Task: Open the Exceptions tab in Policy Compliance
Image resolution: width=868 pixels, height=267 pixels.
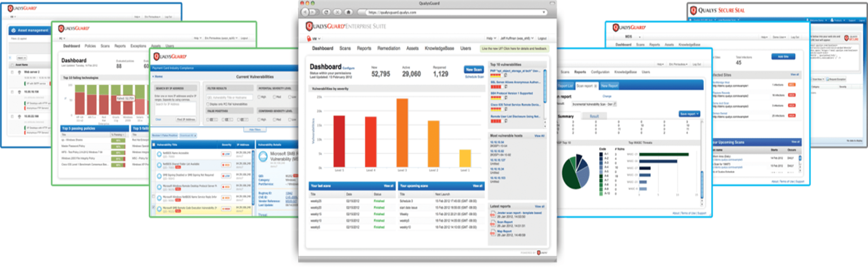Action: 138,46
